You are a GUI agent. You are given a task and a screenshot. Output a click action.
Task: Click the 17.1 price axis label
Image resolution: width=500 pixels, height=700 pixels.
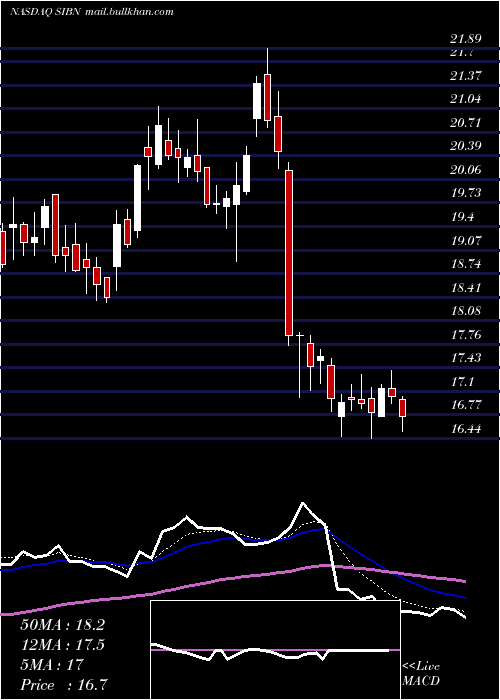(x=462, y=381)
